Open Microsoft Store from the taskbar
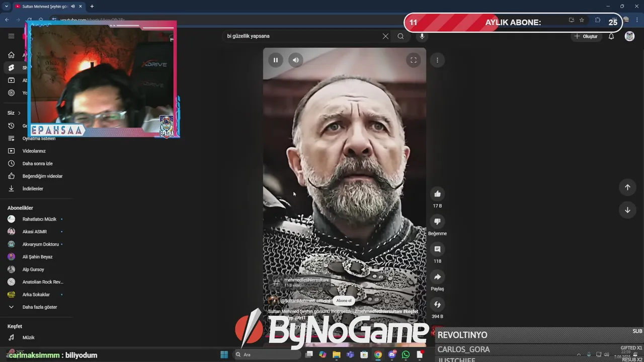Viewport: 644px width, 362px height. 364,354
